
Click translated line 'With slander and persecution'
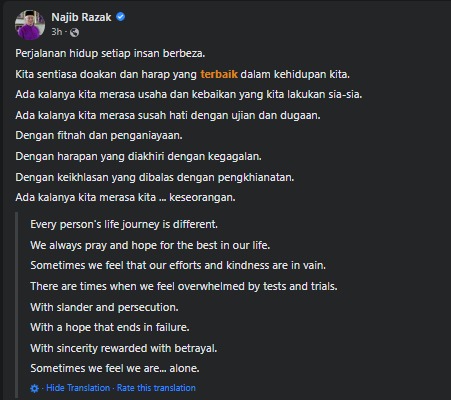tap(104, 307)
